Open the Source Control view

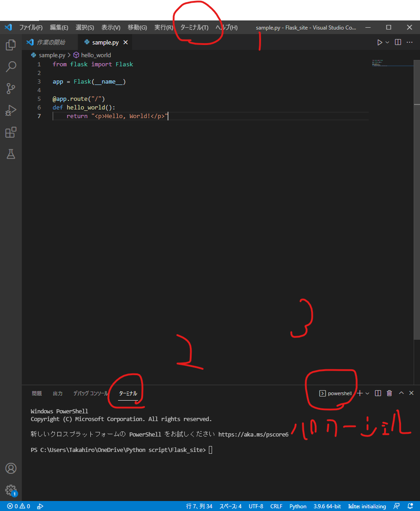[x=10, y=89]
